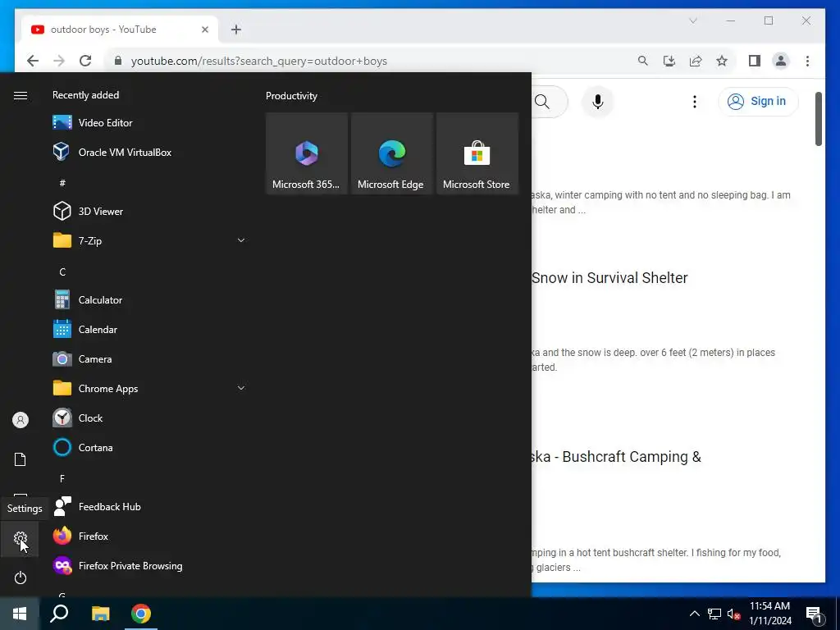The image size is (840, 630).
Task: Click the # letter header in app list
Action: pyautogui.click(x=62, y=183)
